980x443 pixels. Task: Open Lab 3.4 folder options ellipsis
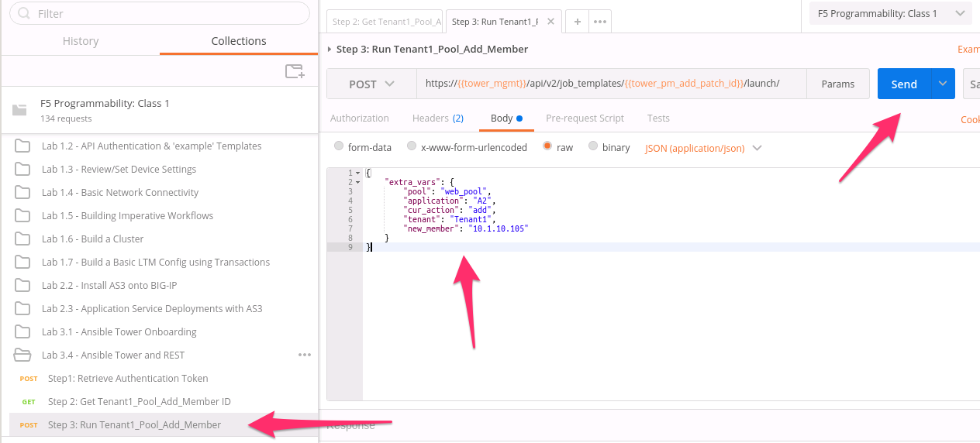point(305,355)
